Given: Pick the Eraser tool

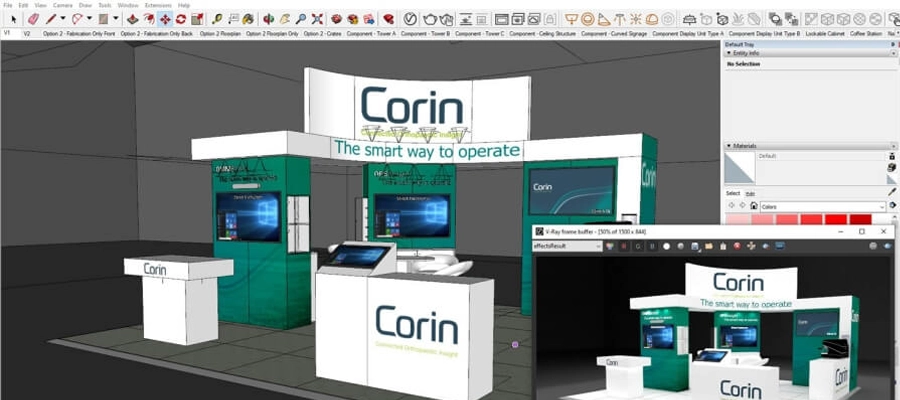Looking at the screenshot, I should [32, 19].
